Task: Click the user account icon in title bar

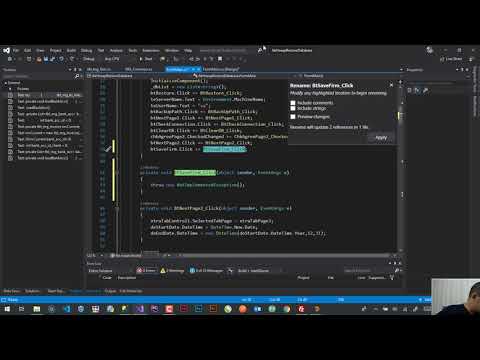Action: [x=430, y=50]
